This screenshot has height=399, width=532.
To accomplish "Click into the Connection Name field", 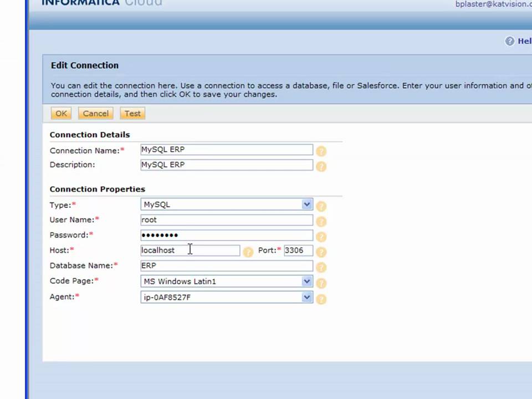I will coord(227,150).
